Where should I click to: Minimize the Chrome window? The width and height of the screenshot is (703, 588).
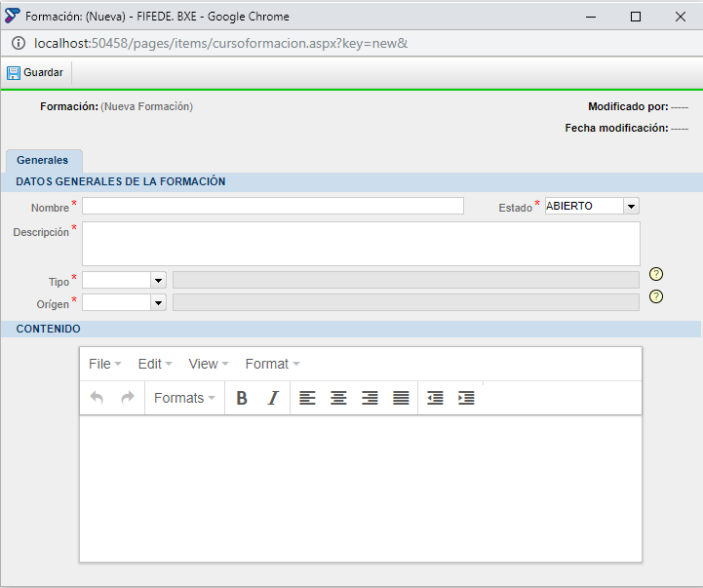click(591, 17)
